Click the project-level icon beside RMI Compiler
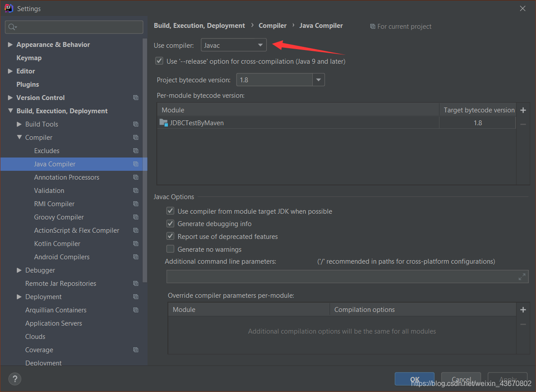 [136, 204]
